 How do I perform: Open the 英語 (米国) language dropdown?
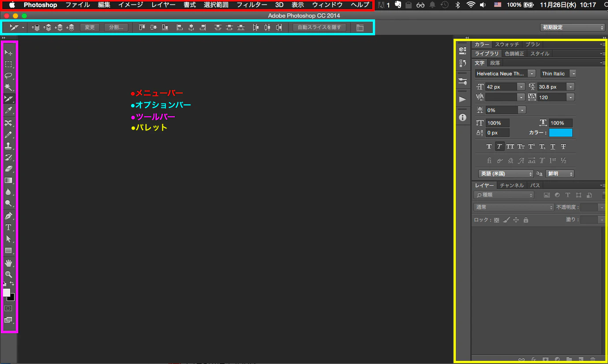(x=506, y=174)
